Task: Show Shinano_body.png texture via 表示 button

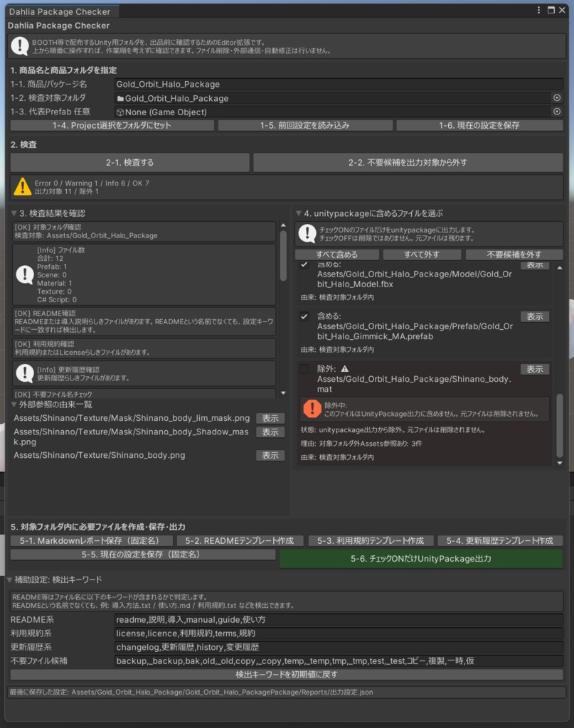Action: (270, 456)
